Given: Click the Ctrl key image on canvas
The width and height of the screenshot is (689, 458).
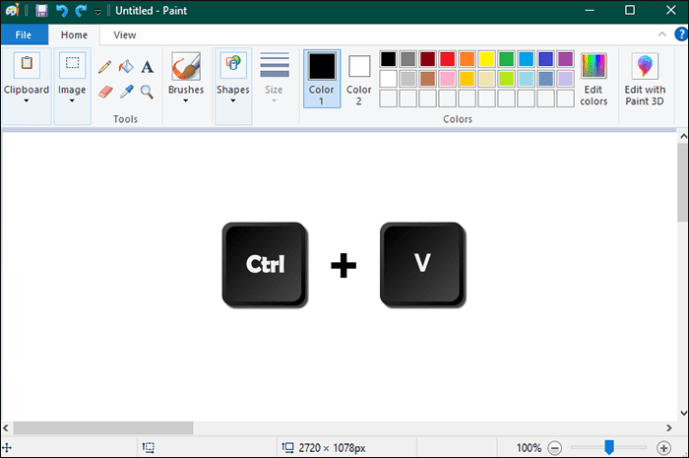Looking at the screenshot, I should [265, 265].
